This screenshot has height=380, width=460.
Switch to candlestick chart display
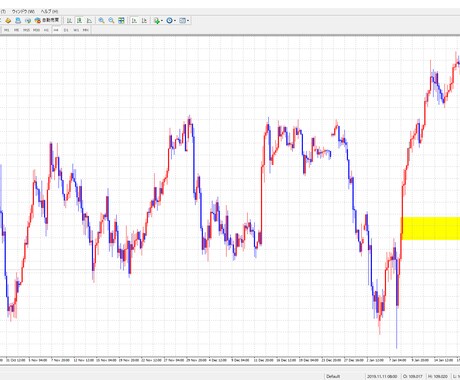tap(79, 21)
